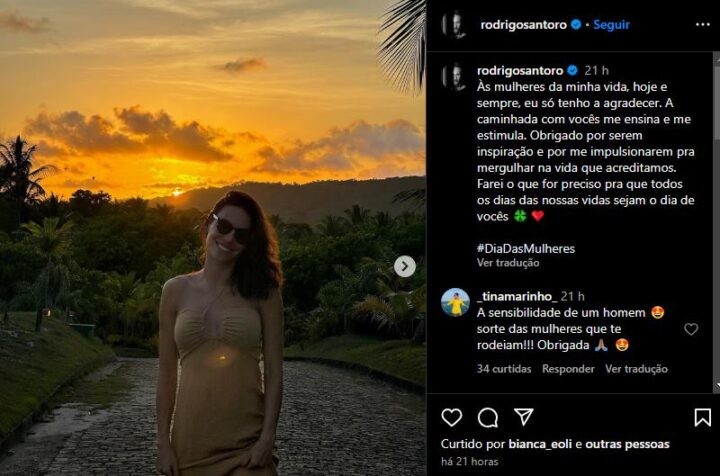The height and width of the screenshot is (476, 720).
Task: Go to next photo with arrow
Action: click(404, 266)
